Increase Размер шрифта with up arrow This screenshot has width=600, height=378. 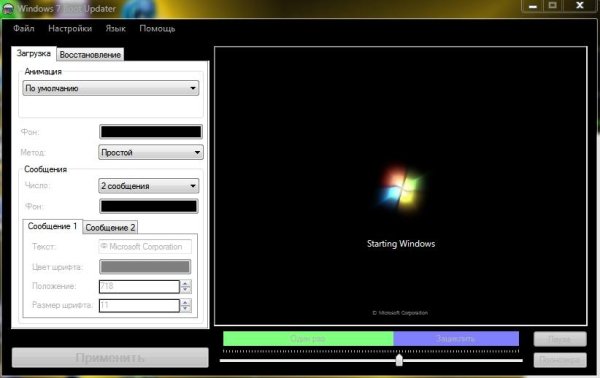point(186,302)
